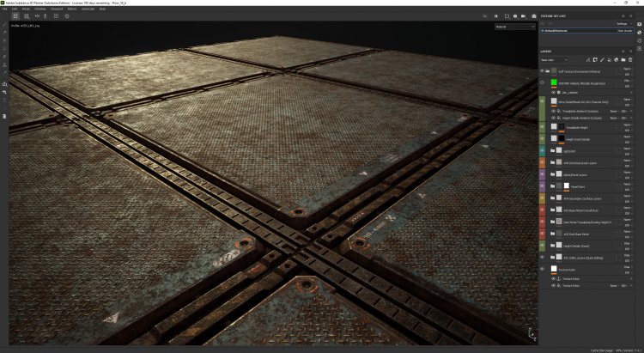Open the Help menu
Viewport: 644px width, 353px height.
coord(103,9)
